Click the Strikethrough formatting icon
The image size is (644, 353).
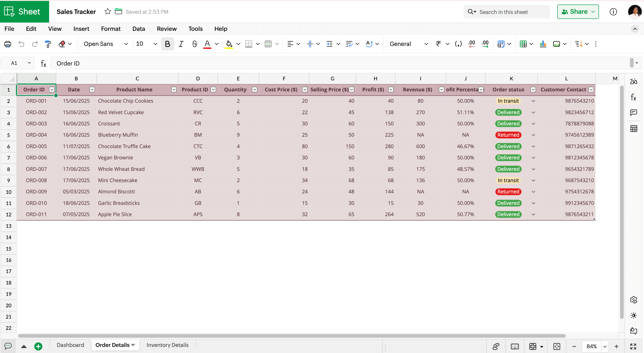[194, 44]
